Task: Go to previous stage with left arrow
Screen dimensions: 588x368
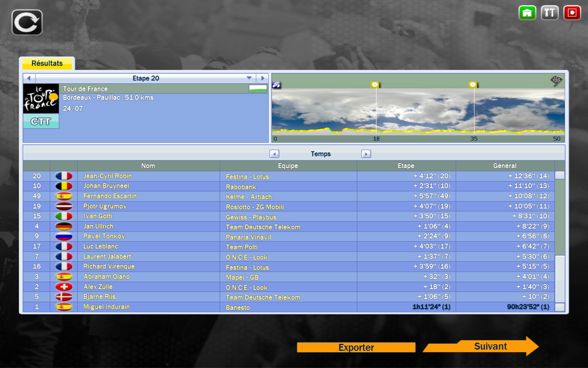Action: click(29, 78)
